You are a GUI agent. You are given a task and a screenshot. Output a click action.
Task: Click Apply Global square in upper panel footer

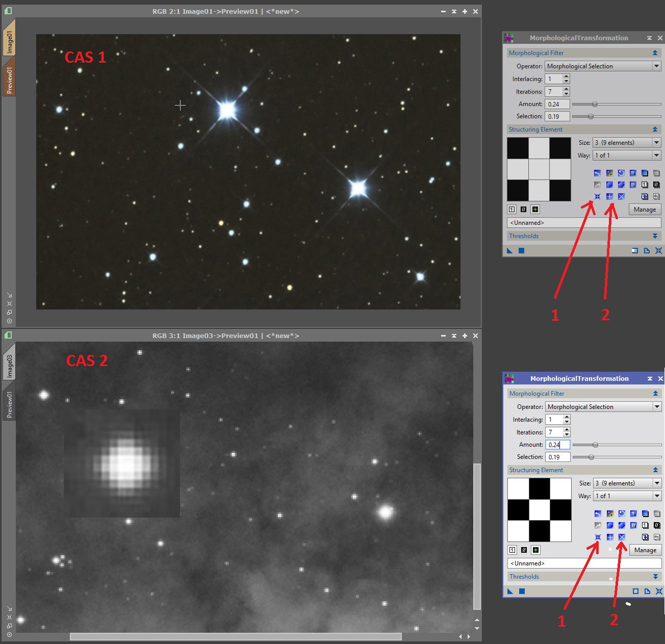pos(521,250)
